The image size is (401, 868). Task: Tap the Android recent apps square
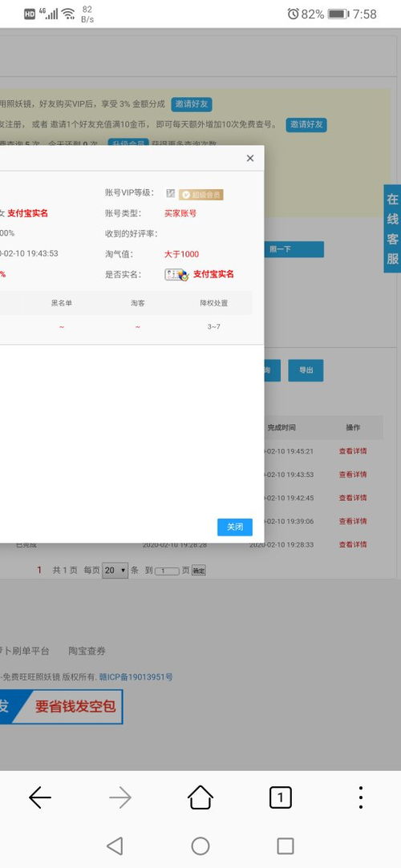click(x=286, y=846)
